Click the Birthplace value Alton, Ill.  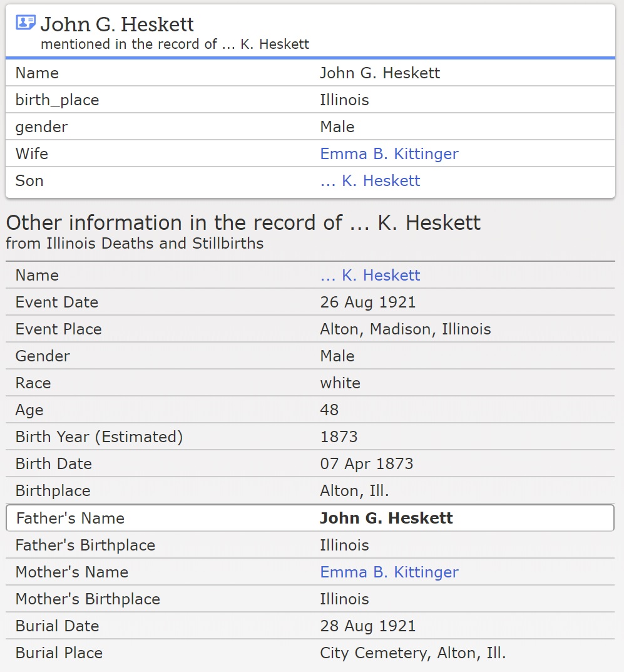click(x=354, y=490)
